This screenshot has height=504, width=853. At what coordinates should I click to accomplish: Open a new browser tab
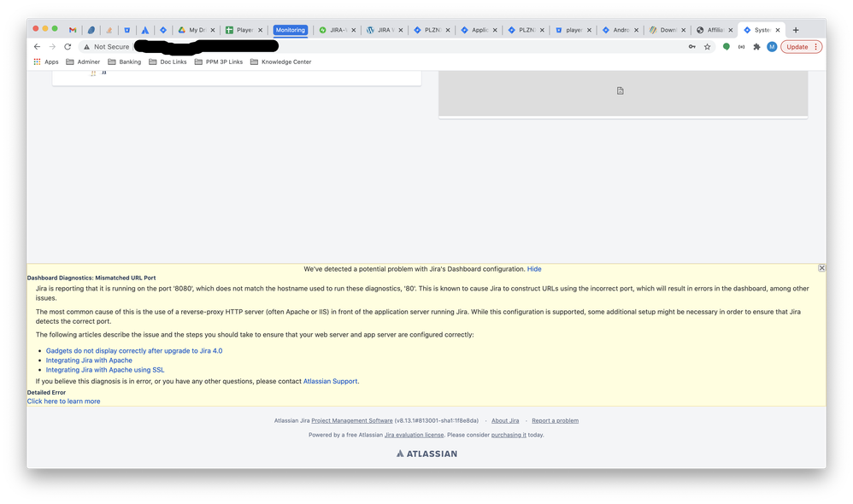pyautogui.click(x=796, y=30)
